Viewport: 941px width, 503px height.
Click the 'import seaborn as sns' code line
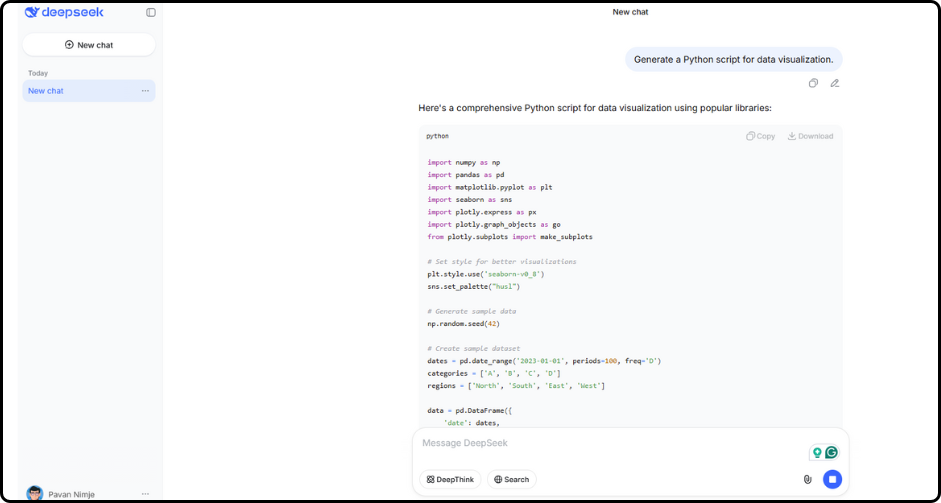(x=470, y=199)
